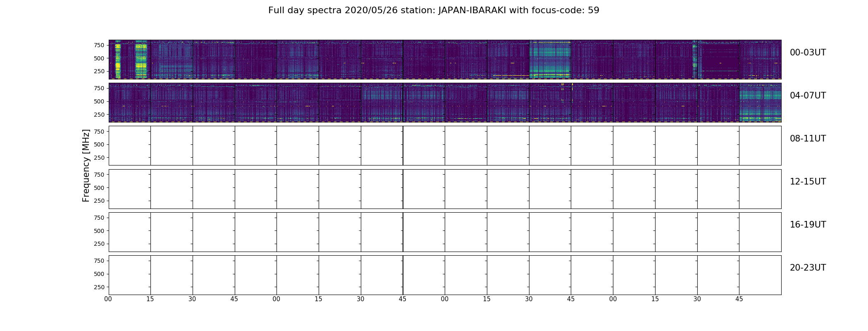Click the 750 tick label on the 16-19UT row
Viewport: 868px width, 331px height.
click(x=99, y=218)
